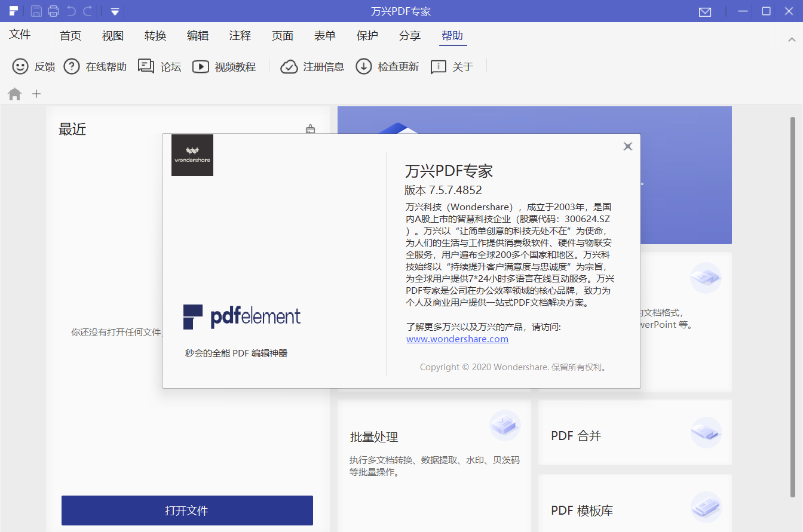803x532 pixels.
Task: Go to the home tab icon
Action: [14, 94]
